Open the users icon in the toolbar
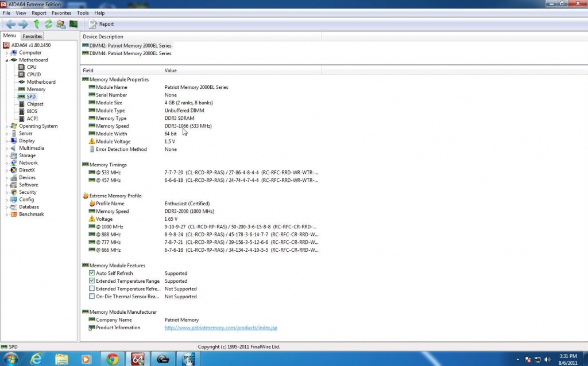This screenshot has height=366, width=588. click(x=61, y=24)
